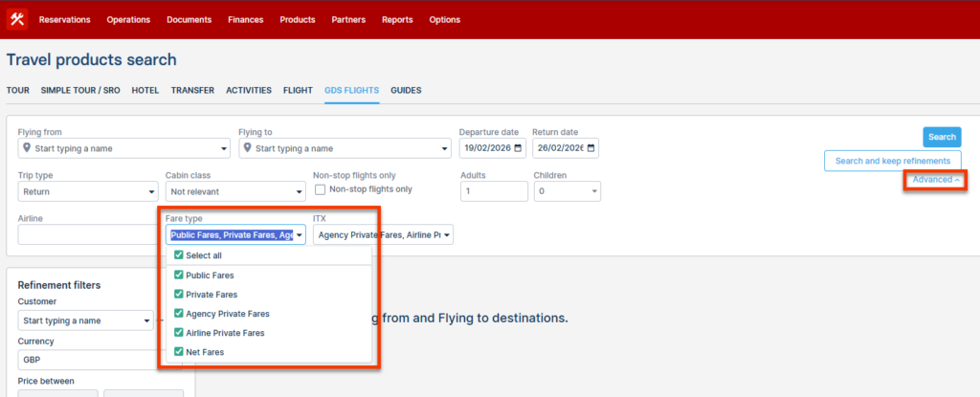Open the Departure date calendar icon
Viewport: 980px width, 397px height.
519,148
